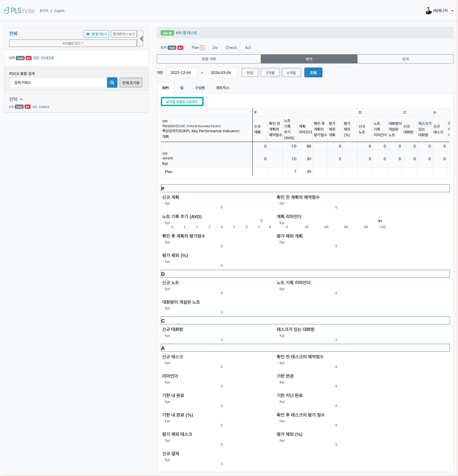Open the t팀매니저 user menu arrow
The height and width of the screenshot is (476, 458).
click(x=452, y=11)
